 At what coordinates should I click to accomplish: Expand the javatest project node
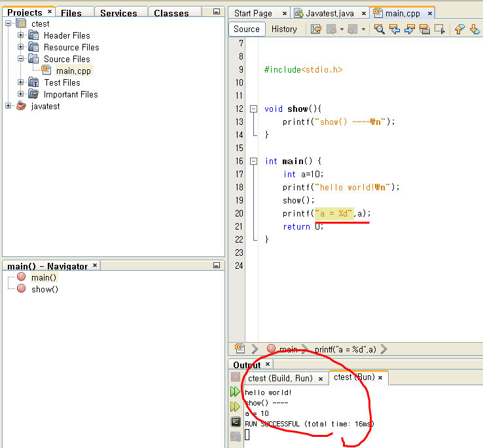[8, 106]
